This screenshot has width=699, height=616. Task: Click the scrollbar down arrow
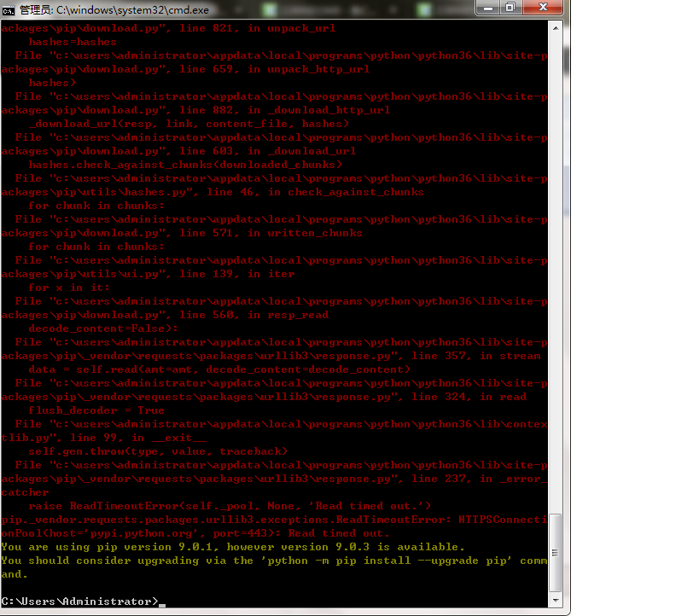click(x=556, y=601)
